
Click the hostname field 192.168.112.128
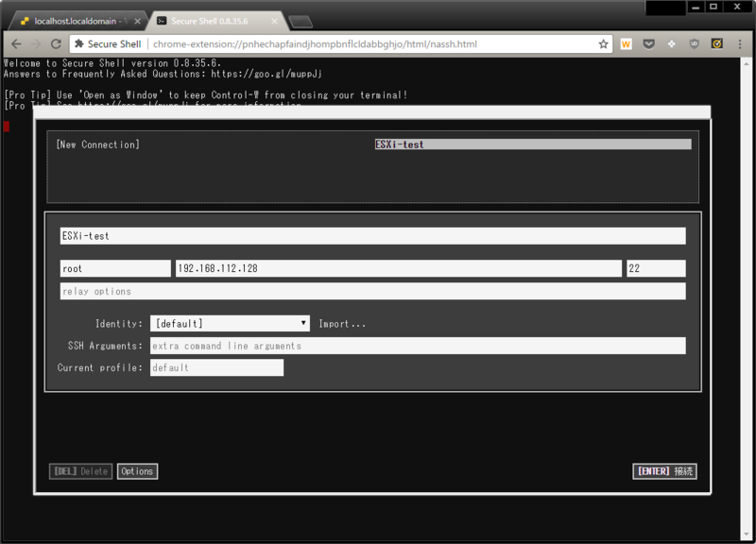[398, 268]
